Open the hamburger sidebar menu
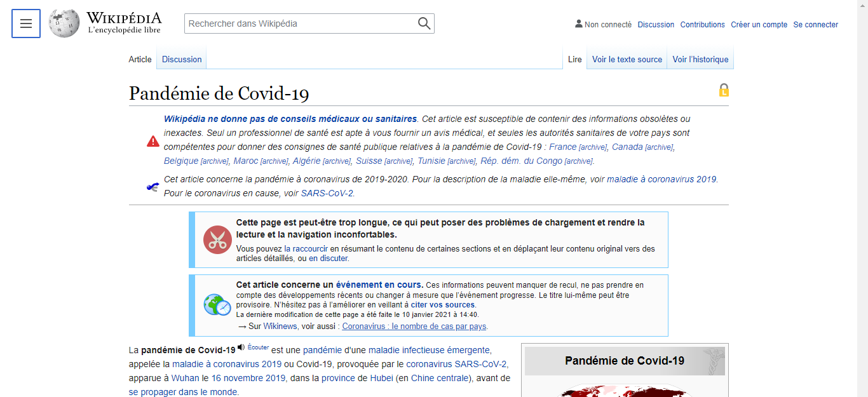The height and width of the screenshot is (397, 868). (x=26, y=24)
